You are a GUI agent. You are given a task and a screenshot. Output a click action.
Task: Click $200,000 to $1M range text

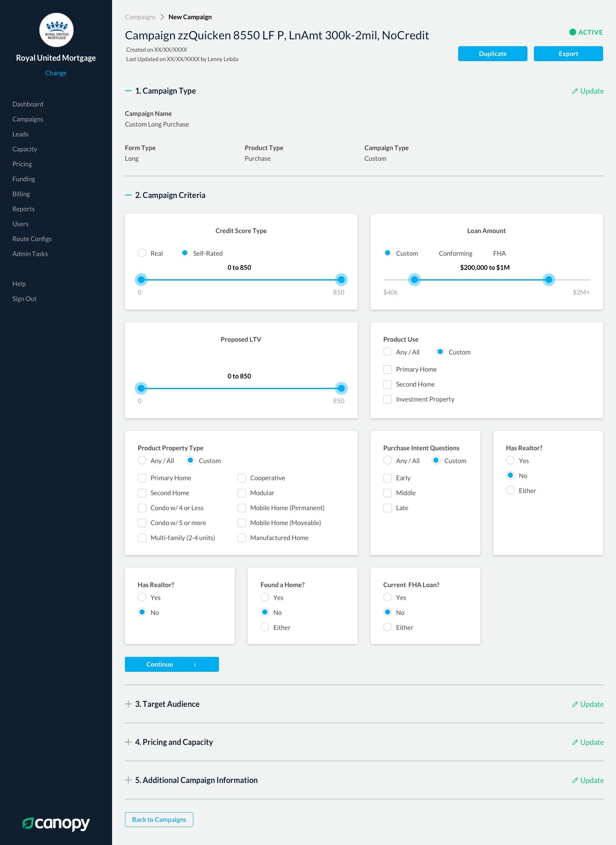(485, 267)
